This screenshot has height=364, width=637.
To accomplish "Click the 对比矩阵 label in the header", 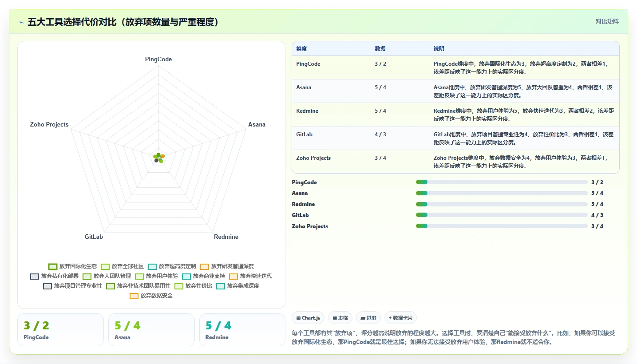I will [607, 21].
